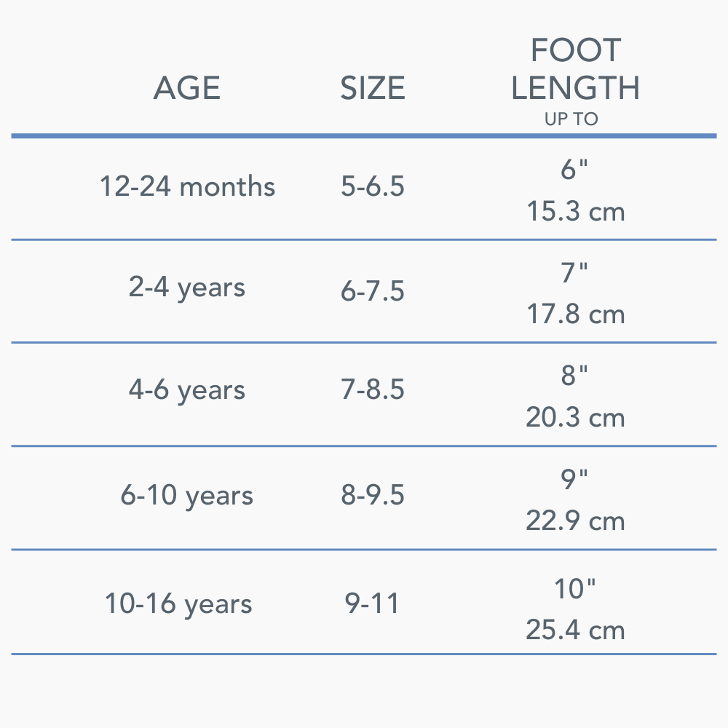The image size is (728, 728).
Task: Select the 2-4 years age cell
Action: click(187, 288)
